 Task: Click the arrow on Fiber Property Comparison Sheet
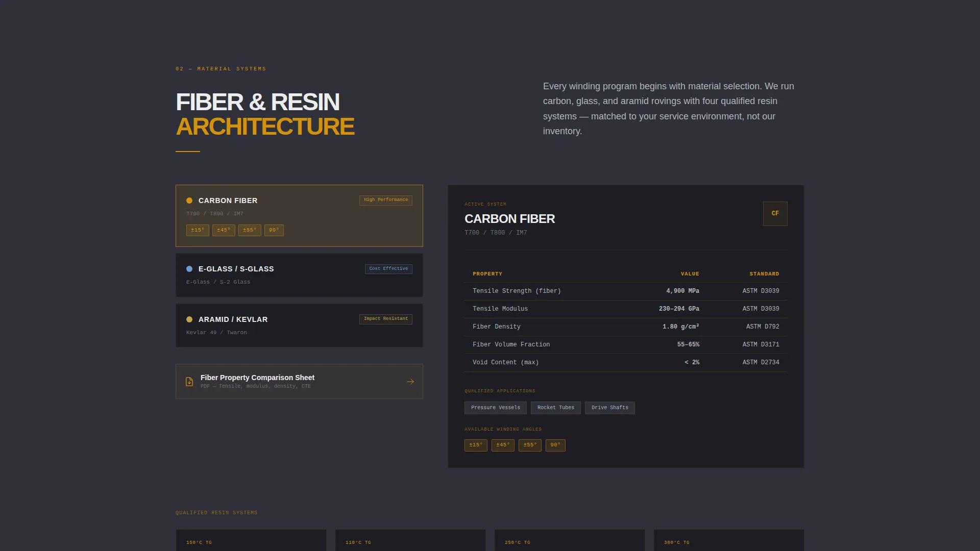[410, 382]
